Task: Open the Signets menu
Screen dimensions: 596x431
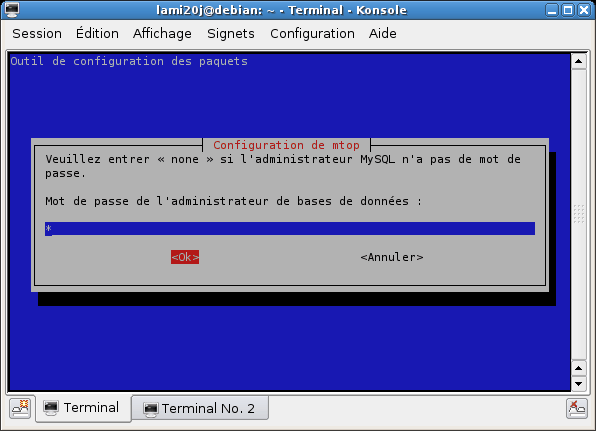Action: click(x=231, y=33)
